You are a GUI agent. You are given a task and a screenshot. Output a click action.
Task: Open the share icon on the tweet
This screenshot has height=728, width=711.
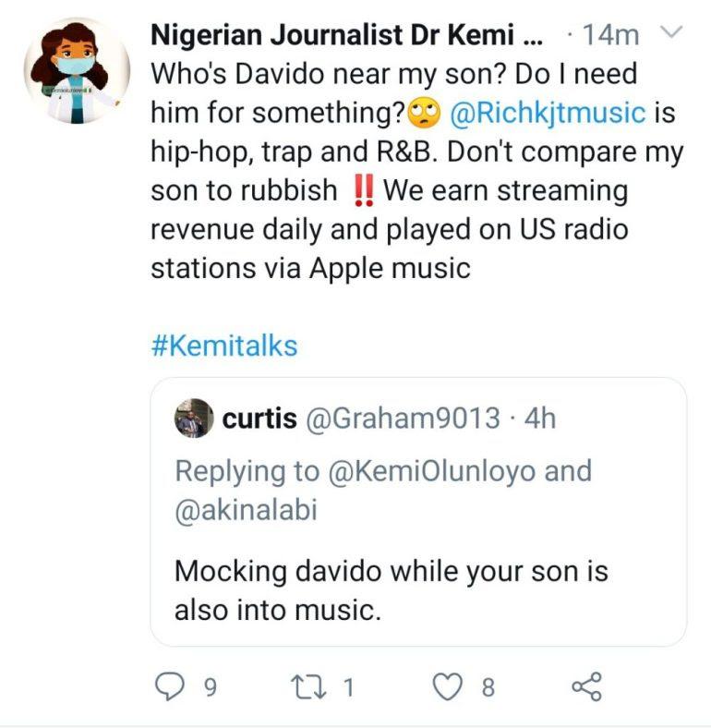[586, 687]
